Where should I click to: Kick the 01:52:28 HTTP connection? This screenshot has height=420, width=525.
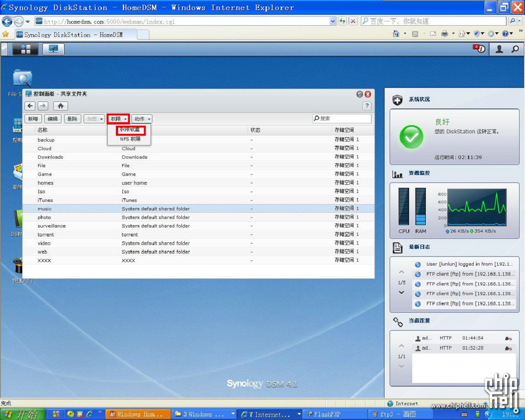click(508, 348)
